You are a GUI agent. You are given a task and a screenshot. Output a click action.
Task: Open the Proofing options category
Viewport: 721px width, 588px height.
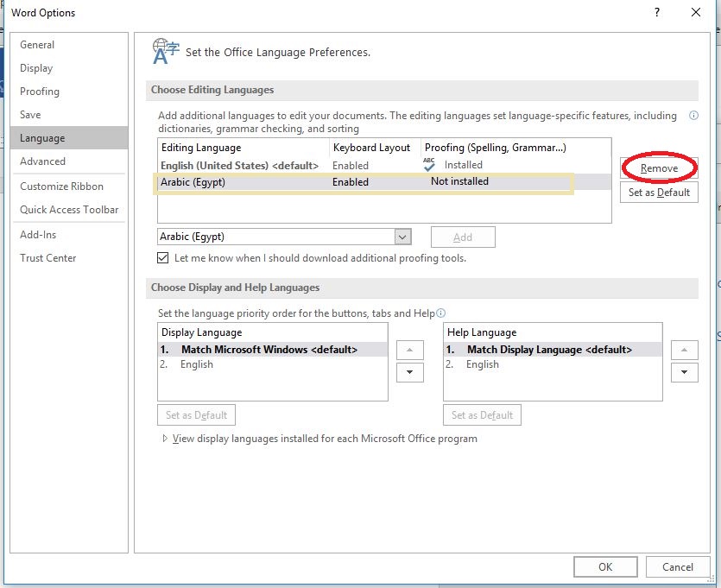(69, 92)
